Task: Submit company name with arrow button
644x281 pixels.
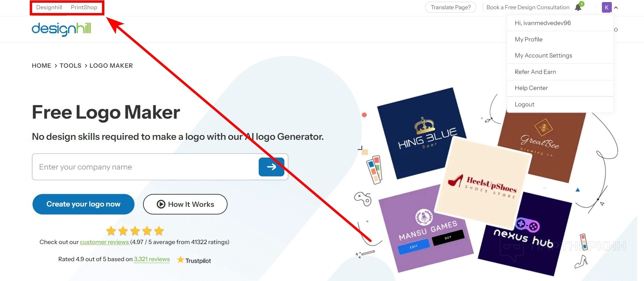Action: click(x=271, y=167)
